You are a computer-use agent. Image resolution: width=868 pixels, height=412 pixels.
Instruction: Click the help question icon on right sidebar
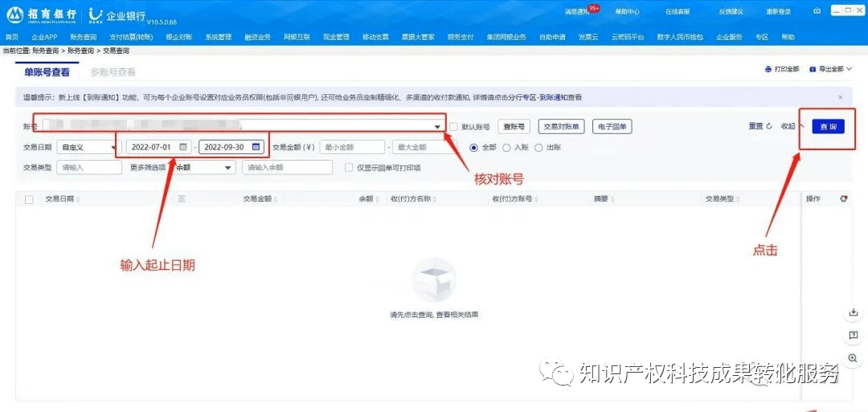(x=853, y=335)
